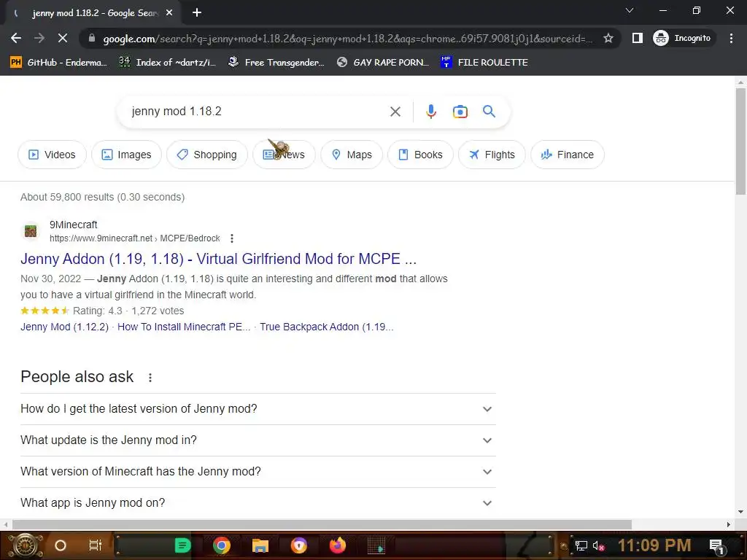Image resolution: width=747 pixels, height=560 pixels.
Task: Open the steampunk Start button
Action: (x=25, y=545)
